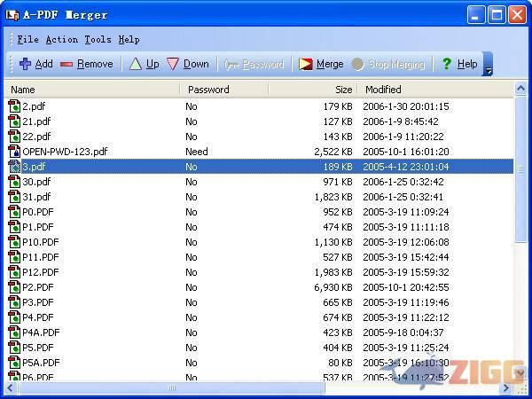This screenshot has width=532, height=399.
Task: Click the date 2005-9-18 0:04:37
Action: [x=403, y=332]
